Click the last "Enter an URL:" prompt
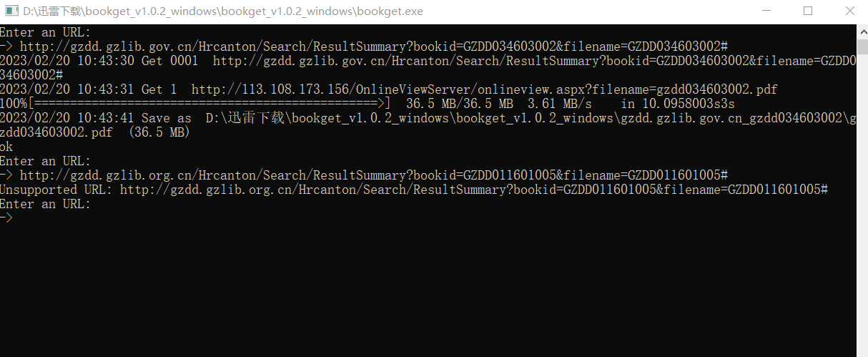The height and width of the screenshot is (357, 868). click(45, 204)
